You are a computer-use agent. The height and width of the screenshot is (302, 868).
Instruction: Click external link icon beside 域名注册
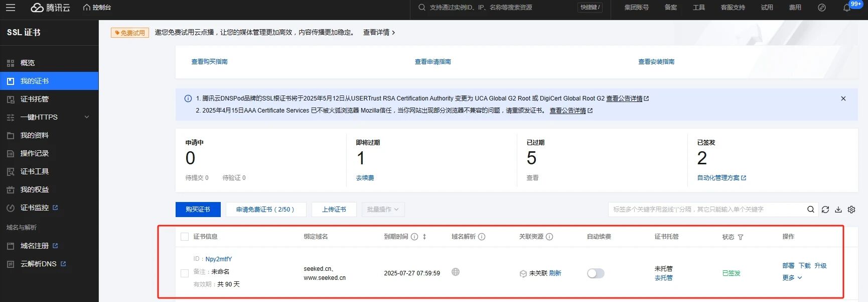point(55,245)
